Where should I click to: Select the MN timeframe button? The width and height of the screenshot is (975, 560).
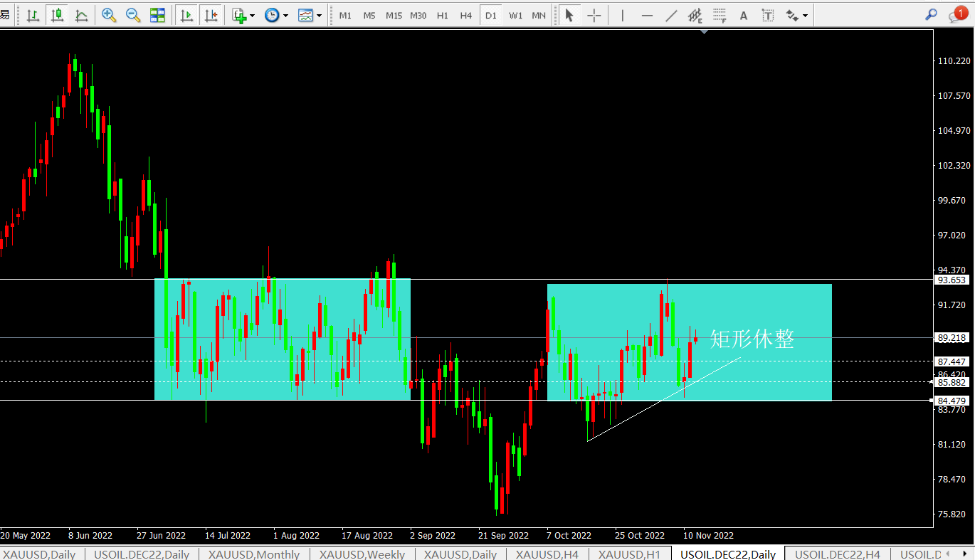click(539, 15)
